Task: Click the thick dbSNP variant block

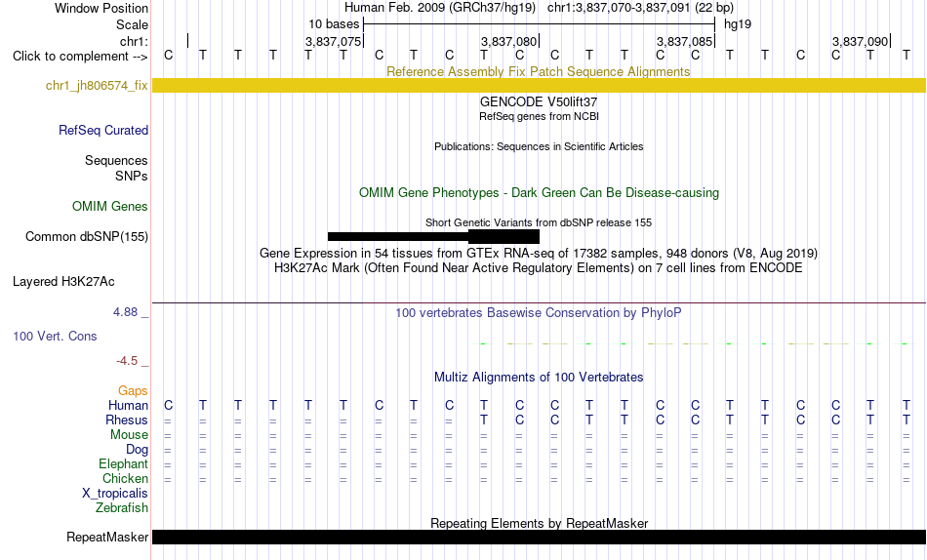Action: click(504, 236)
